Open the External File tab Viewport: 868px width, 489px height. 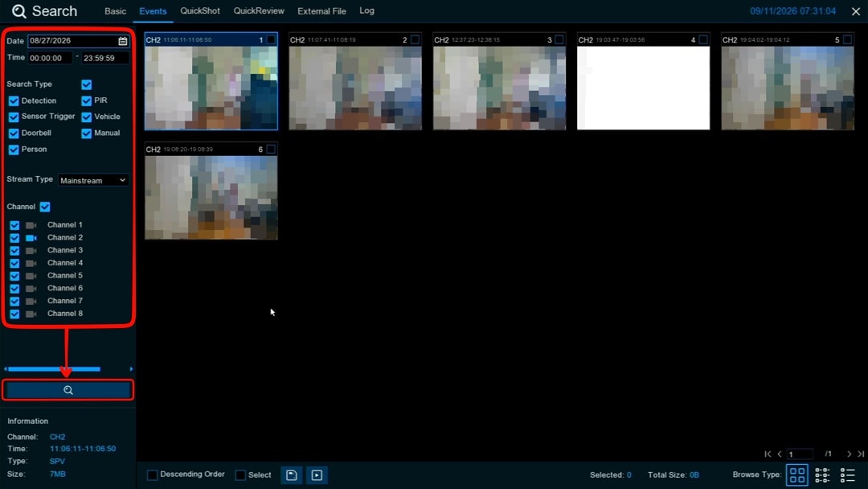pos(321,11)
